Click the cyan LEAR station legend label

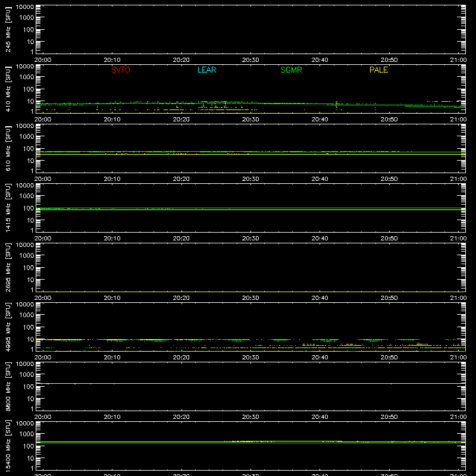pos(206,70)
